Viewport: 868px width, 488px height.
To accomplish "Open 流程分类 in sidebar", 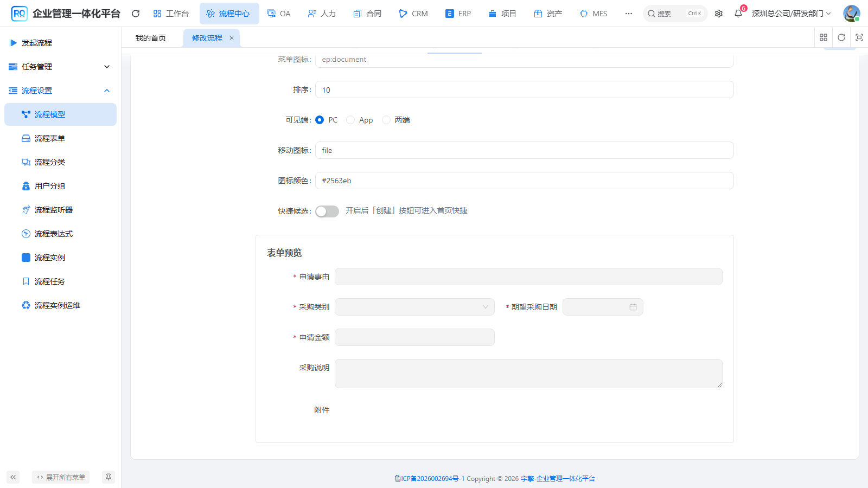I will (x=61, y=162).
